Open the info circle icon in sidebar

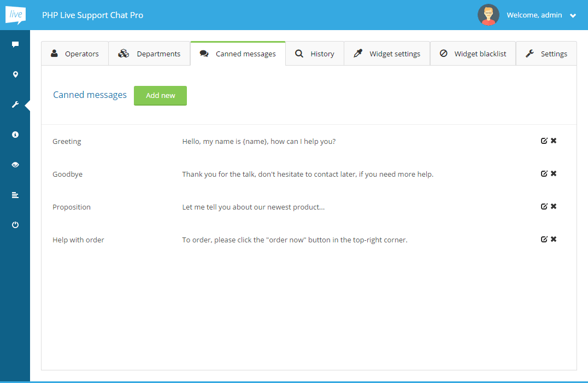(15, 135)
